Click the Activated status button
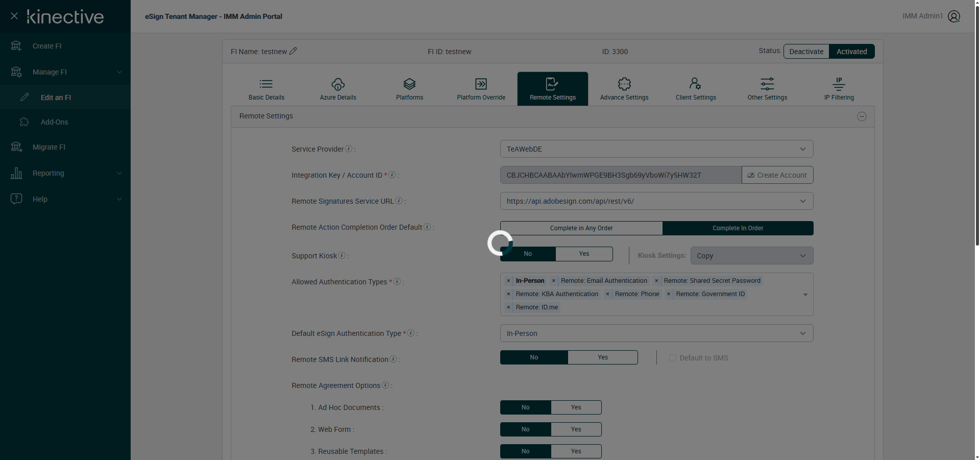 tap(852, 52)
